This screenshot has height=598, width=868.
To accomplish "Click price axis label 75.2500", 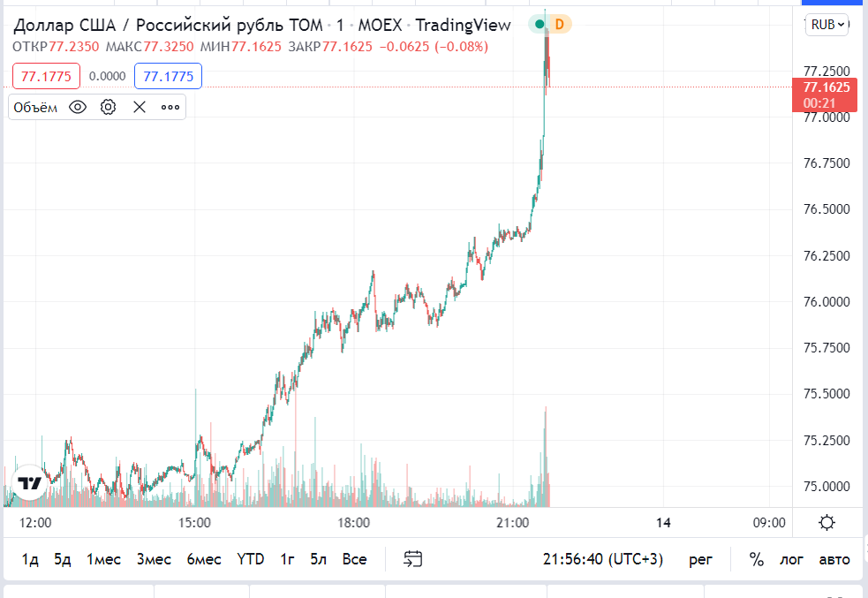I will click(826, 441).
